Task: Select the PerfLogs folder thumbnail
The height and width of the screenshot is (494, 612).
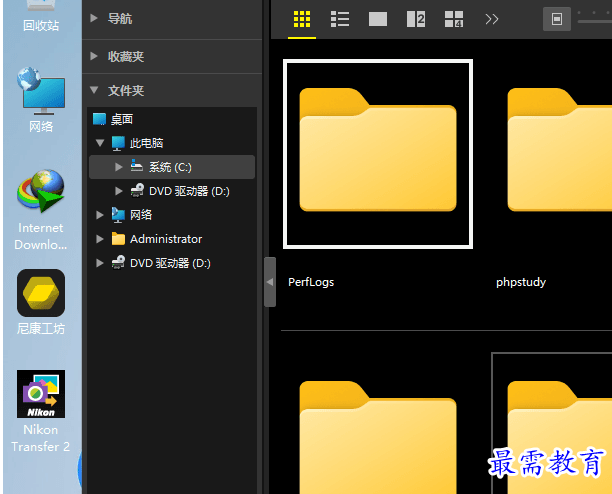Action: point(378,154)
